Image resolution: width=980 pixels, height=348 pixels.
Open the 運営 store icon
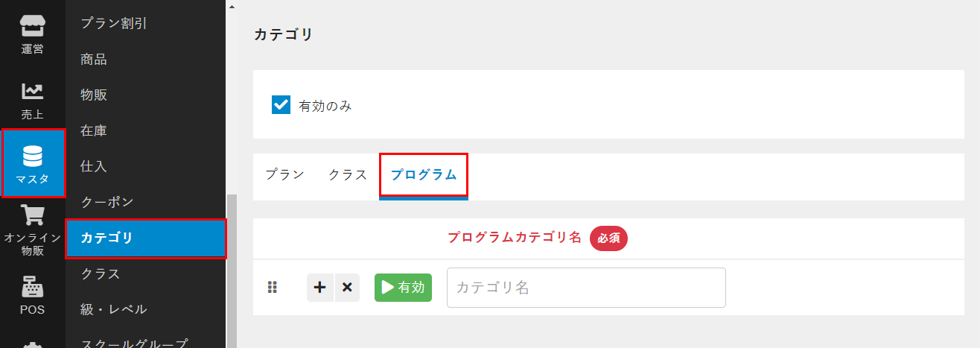(32, 26)
